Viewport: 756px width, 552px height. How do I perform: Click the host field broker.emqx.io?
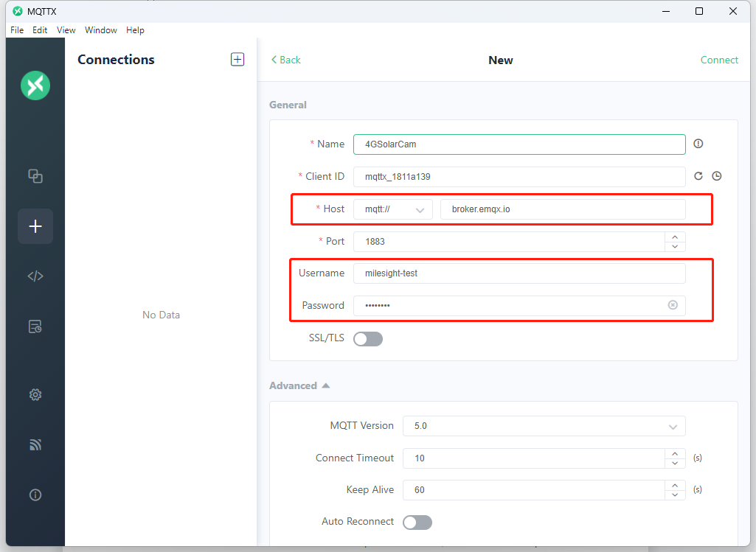(563, 209)
